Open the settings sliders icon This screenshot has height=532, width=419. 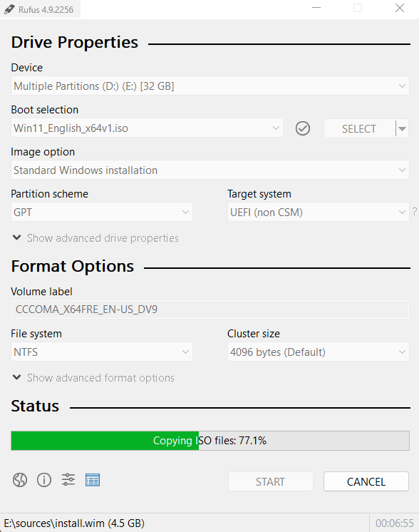pyautogui.click(x=68, y=480)
